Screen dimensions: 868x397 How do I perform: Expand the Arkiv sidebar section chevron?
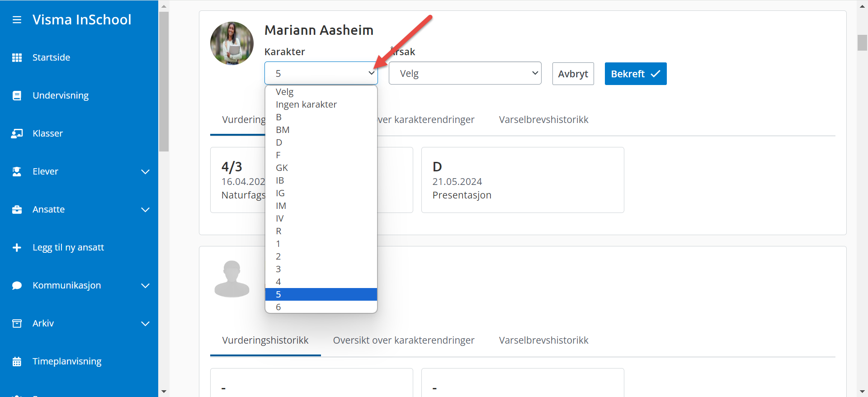(145, 323)
